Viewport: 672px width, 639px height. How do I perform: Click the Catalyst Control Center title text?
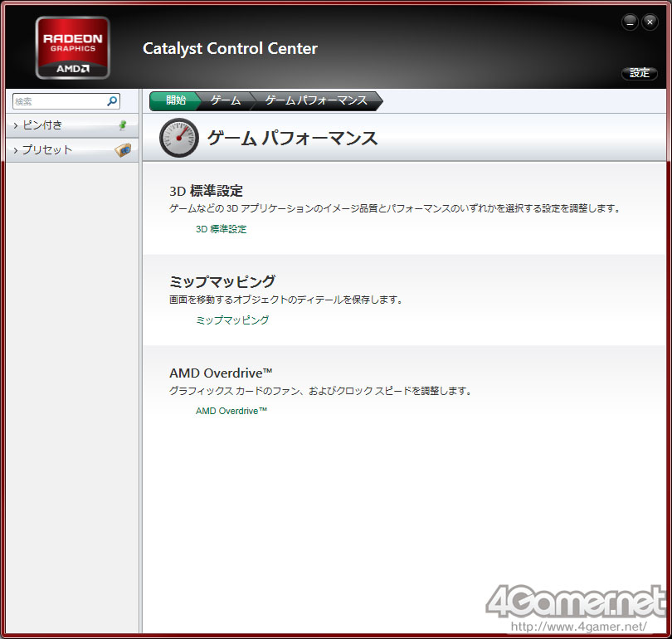pyautogui.click(x=230, y=48)
